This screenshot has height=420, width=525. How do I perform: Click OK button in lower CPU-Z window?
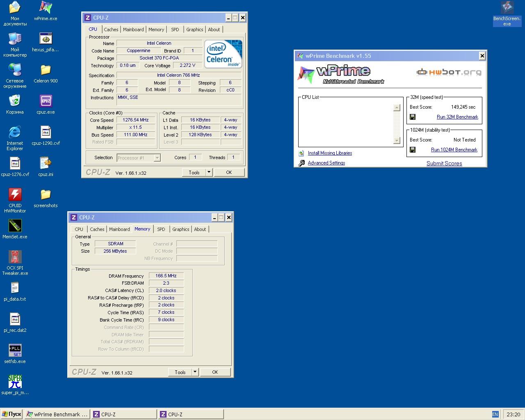click(215, 372)
